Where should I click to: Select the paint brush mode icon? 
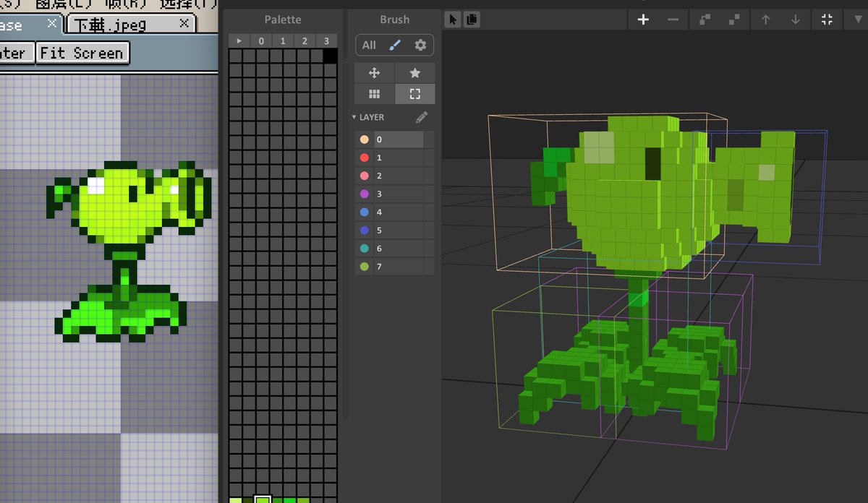tap(394, 45)
